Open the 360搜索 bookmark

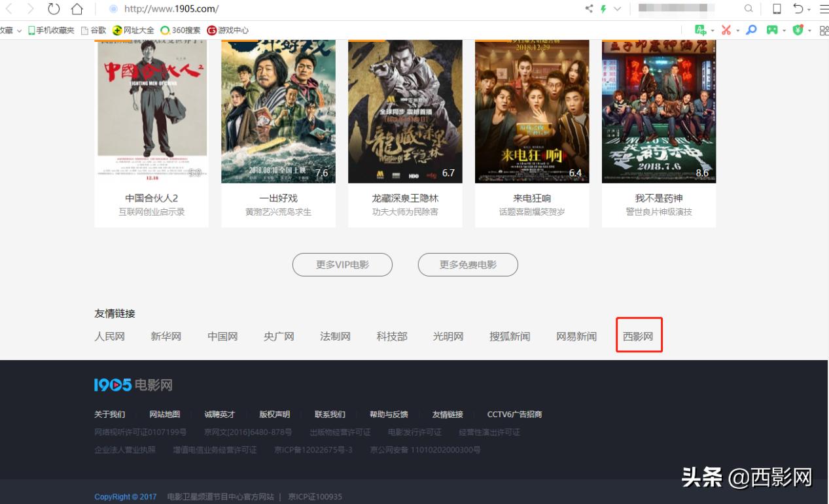tap(181, 30)
